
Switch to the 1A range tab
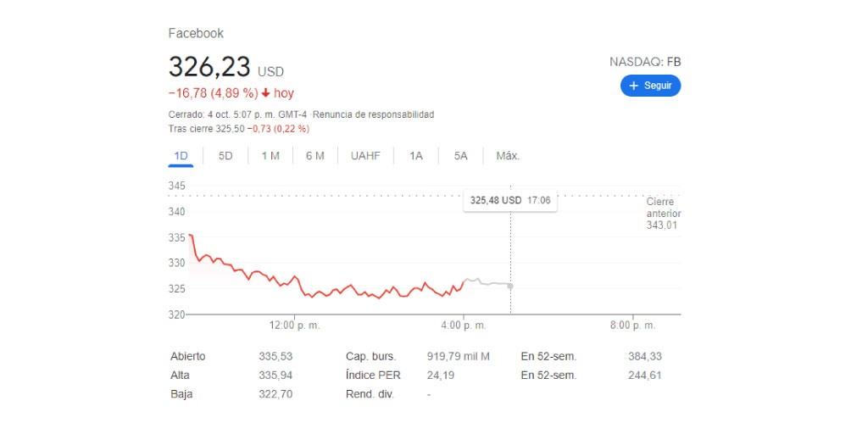pyautogui.click(x=415, y=156)
